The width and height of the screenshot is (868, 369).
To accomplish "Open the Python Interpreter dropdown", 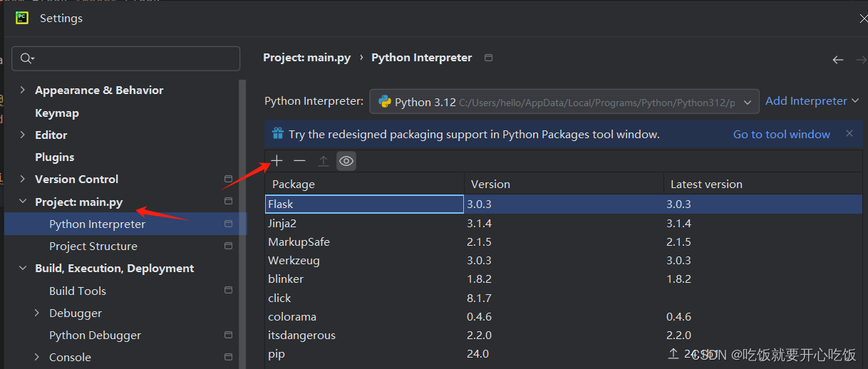I will tap(564, 102).
